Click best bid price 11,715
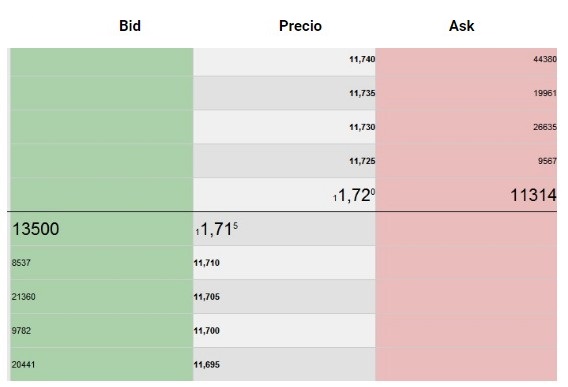The image size is (568, 387). pyautogui.click(x=217, y=229)
